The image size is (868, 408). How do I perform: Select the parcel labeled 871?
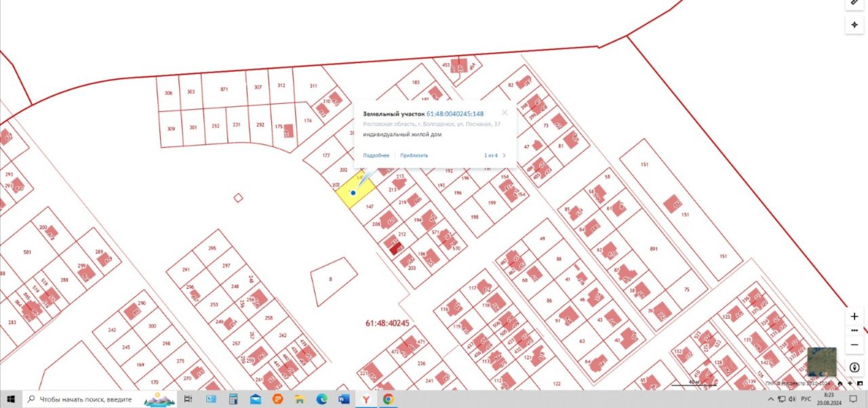click(x=224, y=89)
